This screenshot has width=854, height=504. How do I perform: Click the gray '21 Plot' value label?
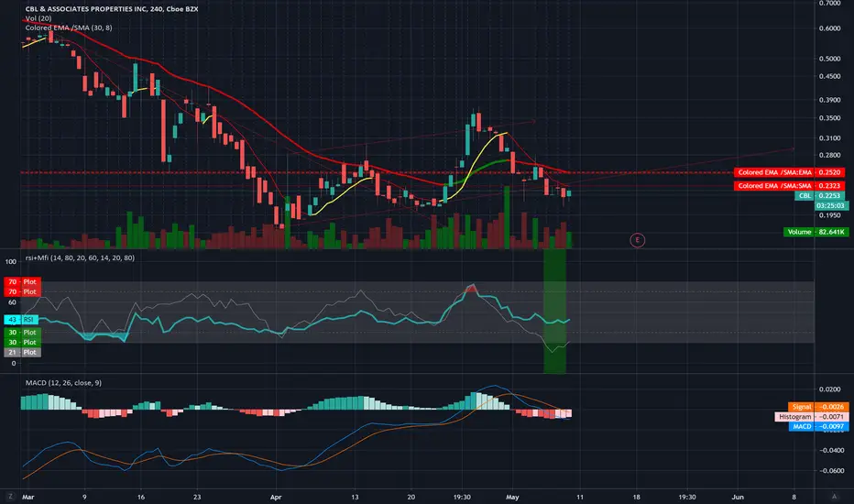pyautogui.click(x=22, y=353)
